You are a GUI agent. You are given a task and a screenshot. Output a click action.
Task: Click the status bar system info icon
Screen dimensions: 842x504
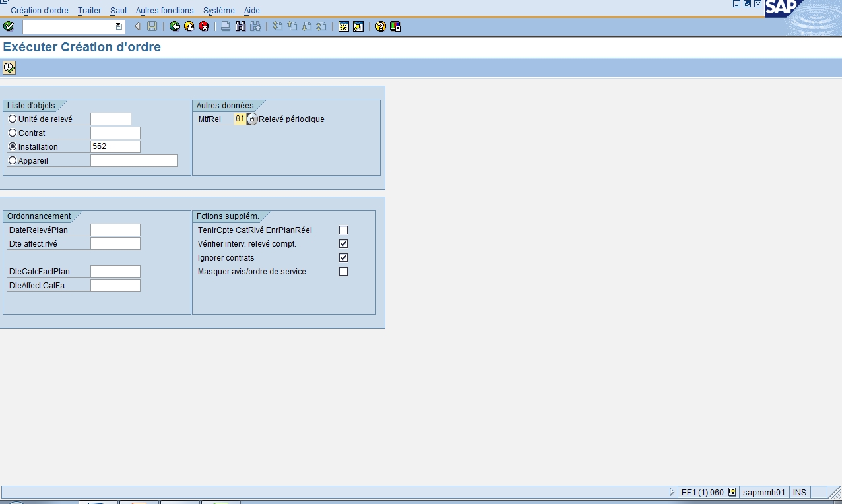[732, 492]
